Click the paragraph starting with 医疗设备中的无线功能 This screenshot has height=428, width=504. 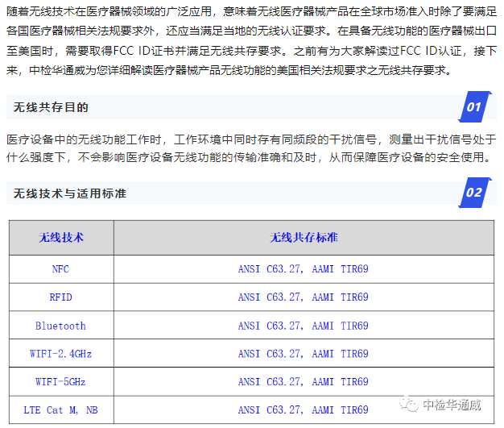click(251, 148)
